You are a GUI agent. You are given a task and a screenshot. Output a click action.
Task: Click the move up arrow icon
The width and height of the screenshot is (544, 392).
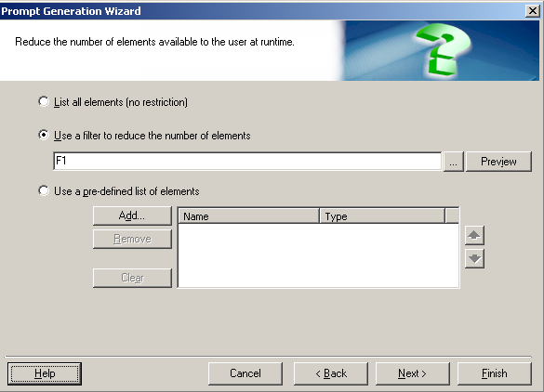(x=474, y=235)
